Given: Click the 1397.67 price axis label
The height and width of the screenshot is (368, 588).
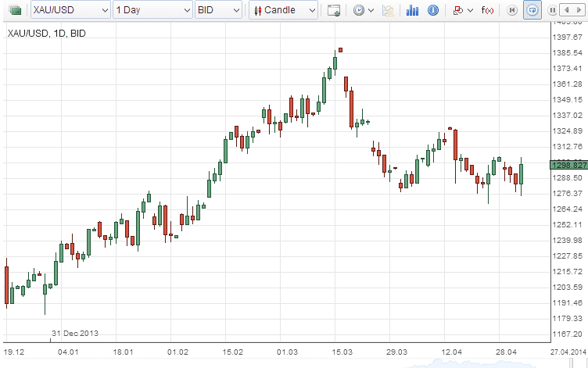Looking at the screenshot, I should click(x=568, y=37).
